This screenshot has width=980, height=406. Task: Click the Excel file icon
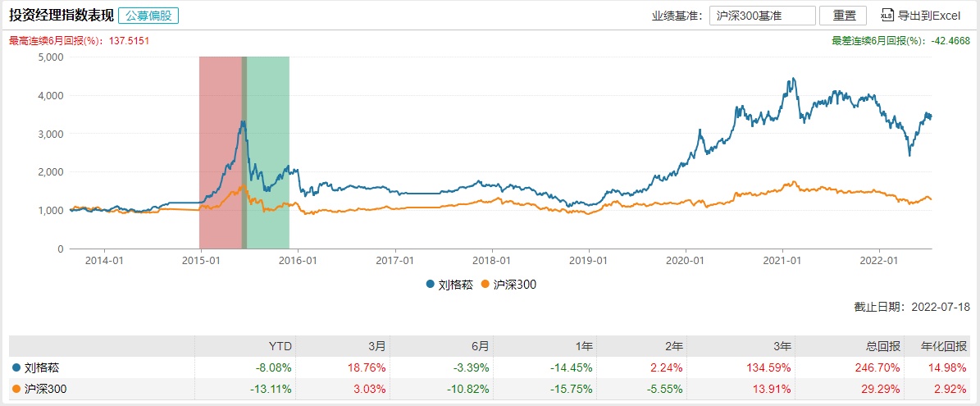coord(887,16)
